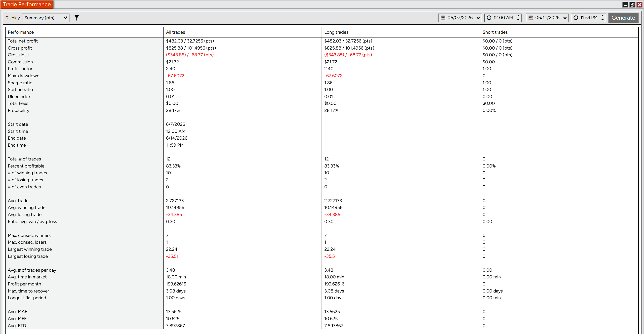Click the end date calendar icon

[x=531, y=18]
